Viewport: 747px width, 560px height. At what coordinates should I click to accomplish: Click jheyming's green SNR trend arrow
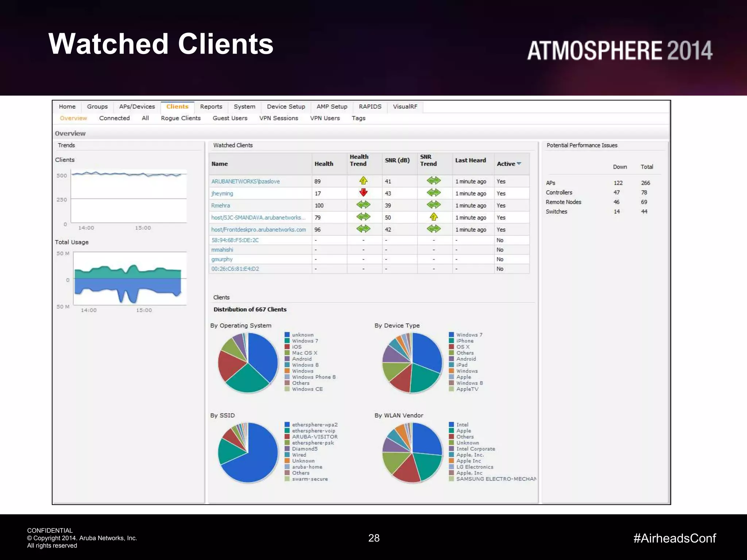click(434, 192)
